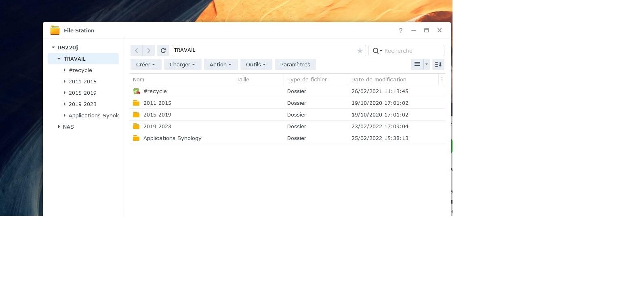The image size is (644, 282).
Task: Open the help question mark icon
Action: (x=400, y=30)
